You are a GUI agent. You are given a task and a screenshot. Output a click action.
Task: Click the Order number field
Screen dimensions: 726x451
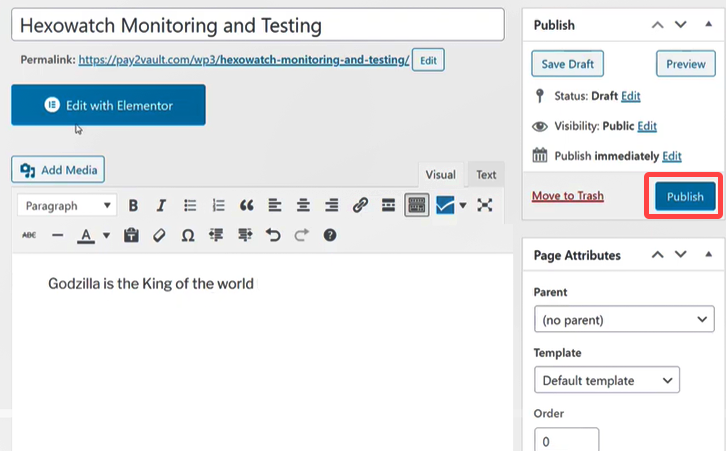click(567, 439)
